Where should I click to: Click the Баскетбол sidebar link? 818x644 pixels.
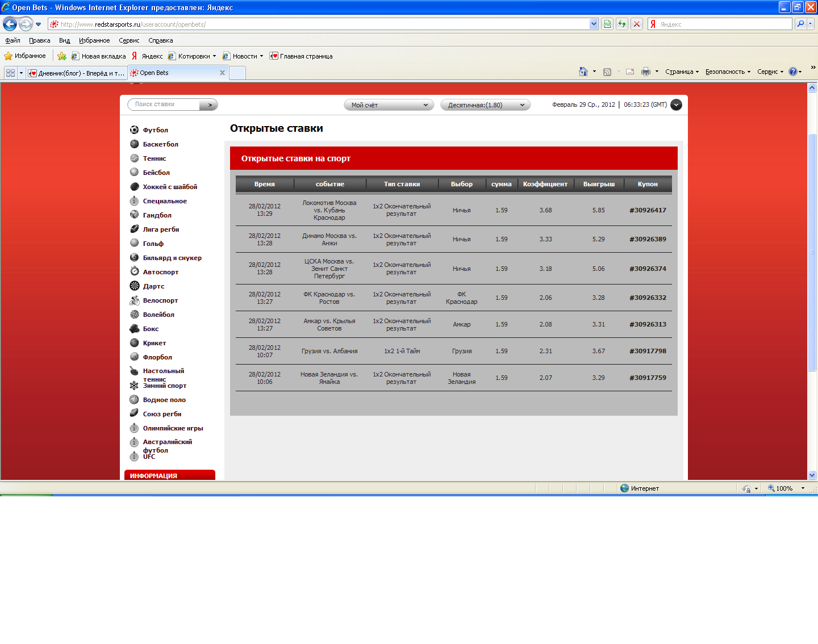(x=160, y=144)
